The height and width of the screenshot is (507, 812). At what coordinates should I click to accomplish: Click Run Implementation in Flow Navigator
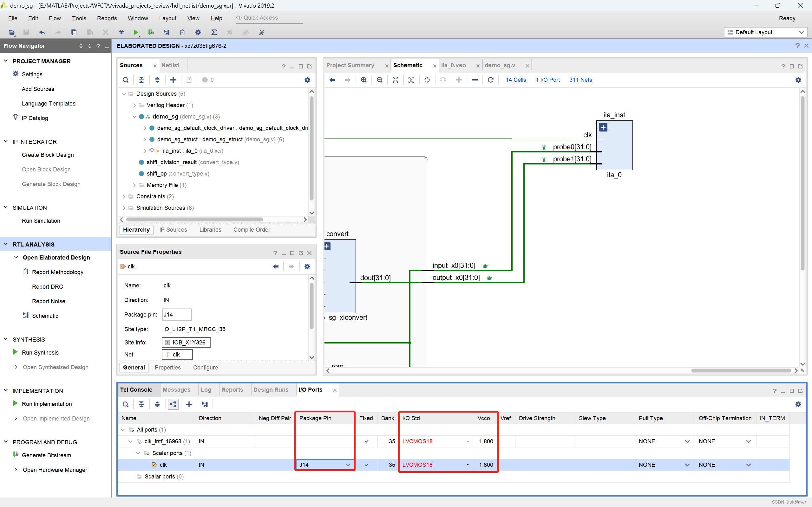(x=47, y=404)
